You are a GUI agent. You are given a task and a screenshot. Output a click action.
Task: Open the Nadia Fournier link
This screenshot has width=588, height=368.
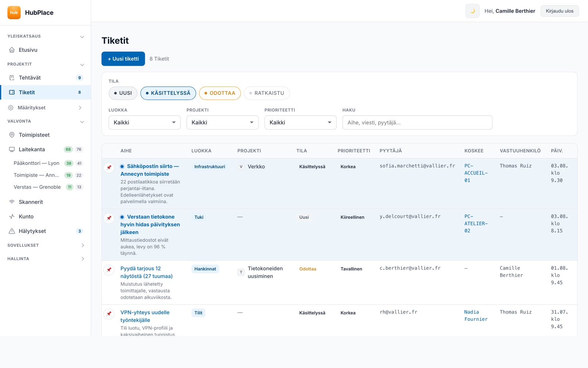(476, 316)
